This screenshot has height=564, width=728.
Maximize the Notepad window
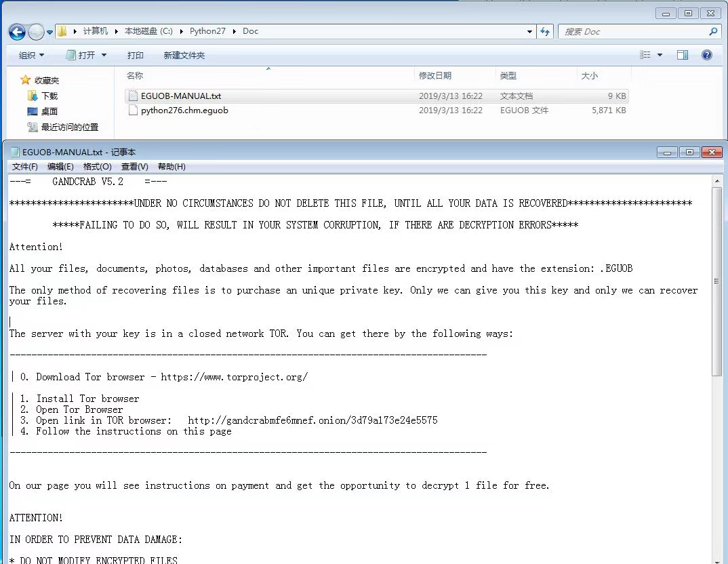[689, 153]
